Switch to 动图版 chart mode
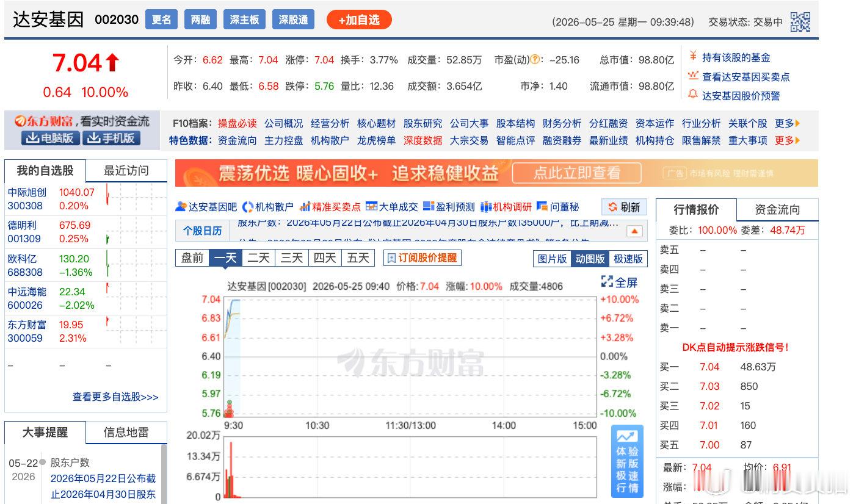856x504 pixels. coord(590,259)
